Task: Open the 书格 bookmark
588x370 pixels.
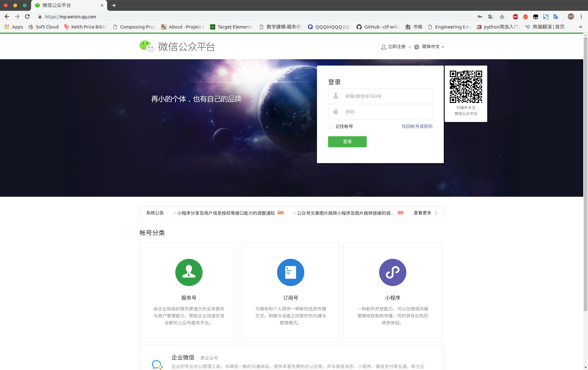Action: [414, 27]
